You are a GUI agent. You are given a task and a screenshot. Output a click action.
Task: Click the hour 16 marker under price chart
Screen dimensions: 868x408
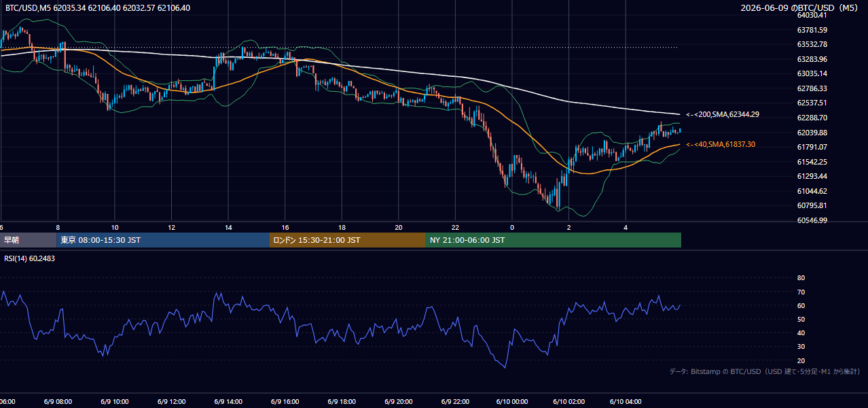point(285,227)
